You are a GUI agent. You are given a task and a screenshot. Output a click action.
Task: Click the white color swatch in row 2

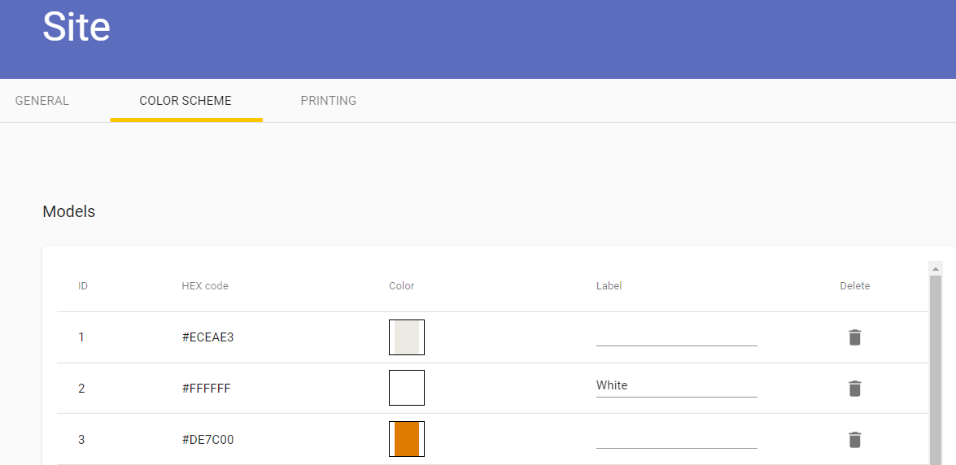(407, 388)
